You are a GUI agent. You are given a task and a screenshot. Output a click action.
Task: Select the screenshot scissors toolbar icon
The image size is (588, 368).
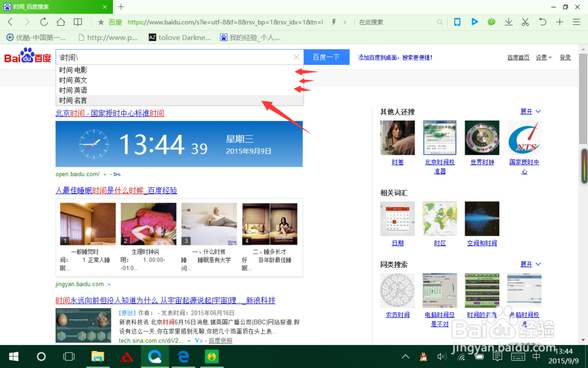(x=525, y=22)
